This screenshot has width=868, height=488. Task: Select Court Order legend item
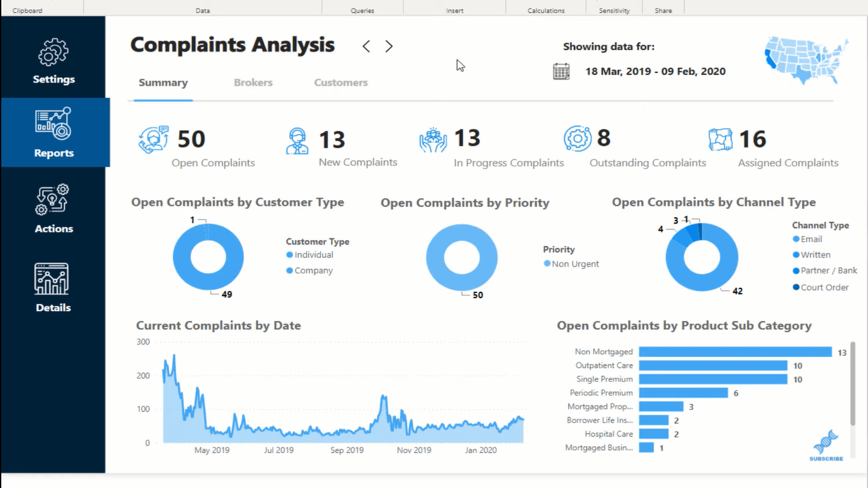(x=820, y=287)
